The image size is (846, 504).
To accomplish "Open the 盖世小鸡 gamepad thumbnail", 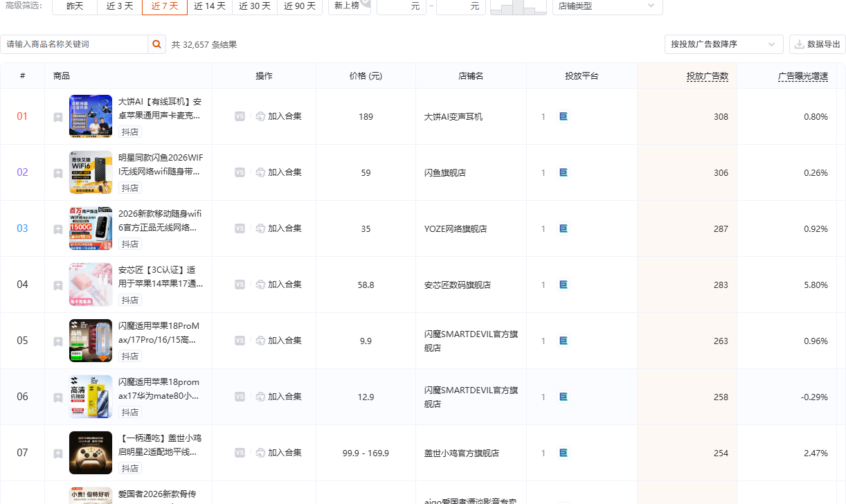I will (x=91, y=453).
